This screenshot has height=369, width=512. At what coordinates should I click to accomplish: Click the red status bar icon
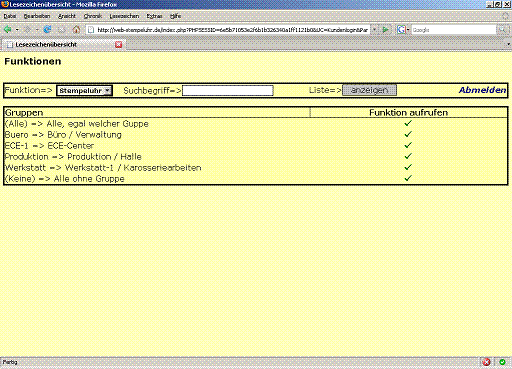pos(486,362)
